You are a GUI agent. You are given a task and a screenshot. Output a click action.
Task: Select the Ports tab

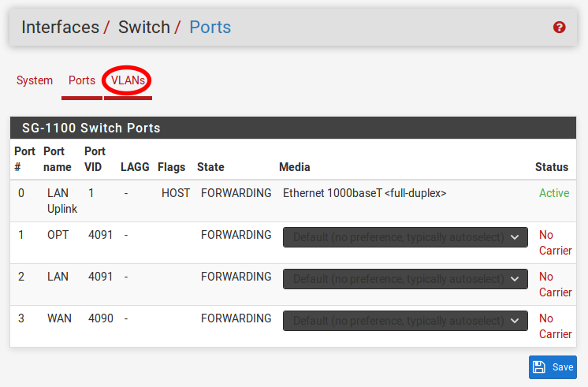click(82, 80)
